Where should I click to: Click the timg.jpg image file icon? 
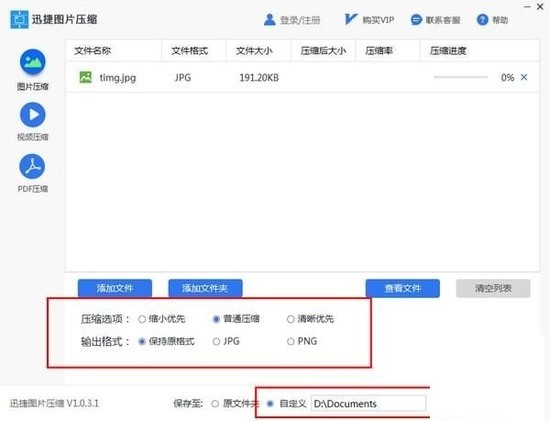[85, 77]
